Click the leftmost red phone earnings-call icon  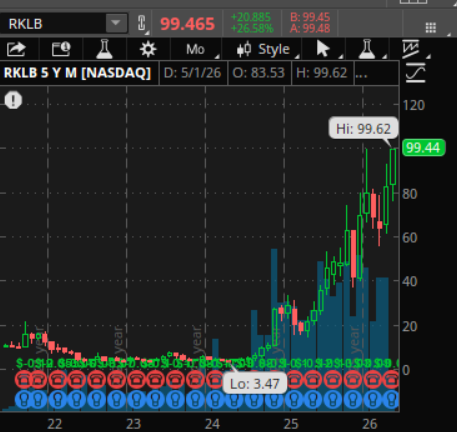(x=23, y=379)
